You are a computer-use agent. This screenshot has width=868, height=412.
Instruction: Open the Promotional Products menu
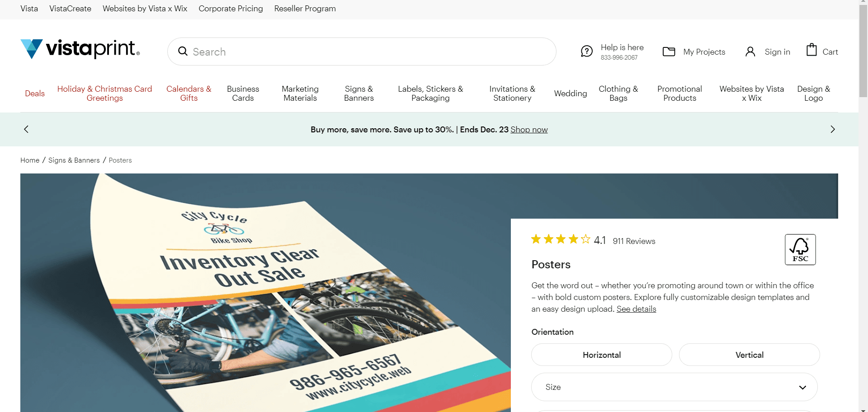click(680, 94)
